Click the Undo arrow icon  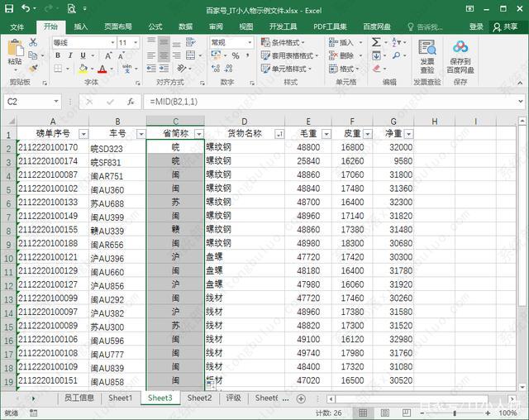pyautogui.click(x=27, y=9)
